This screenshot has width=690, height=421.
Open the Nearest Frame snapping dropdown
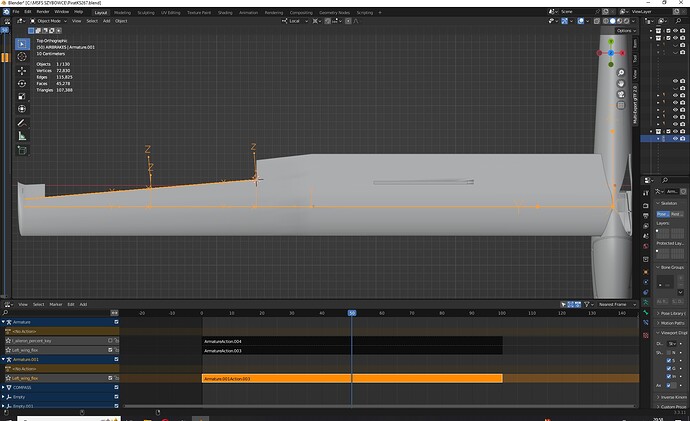coord(617,304)
